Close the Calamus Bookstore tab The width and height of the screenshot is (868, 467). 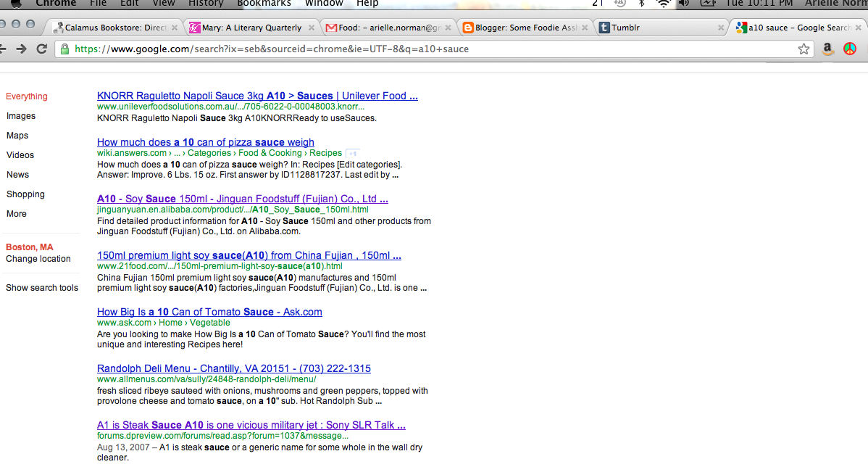[x=175, y=28]
